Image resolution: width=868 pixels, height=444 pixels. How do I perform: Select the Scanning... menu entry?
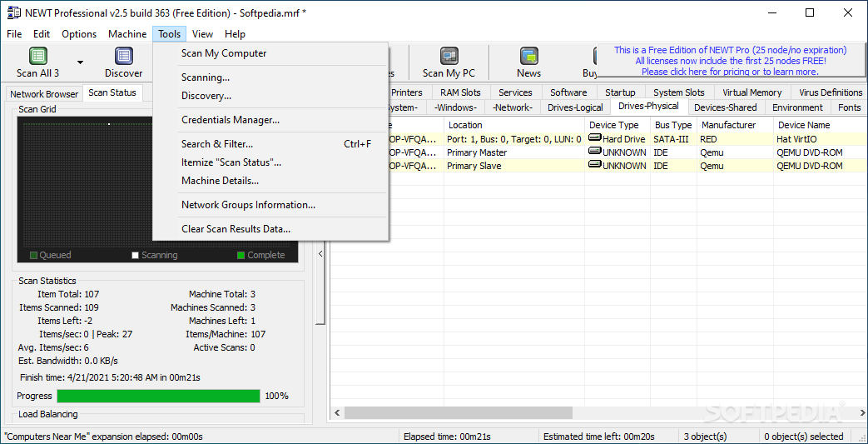[x=270, y=77]
